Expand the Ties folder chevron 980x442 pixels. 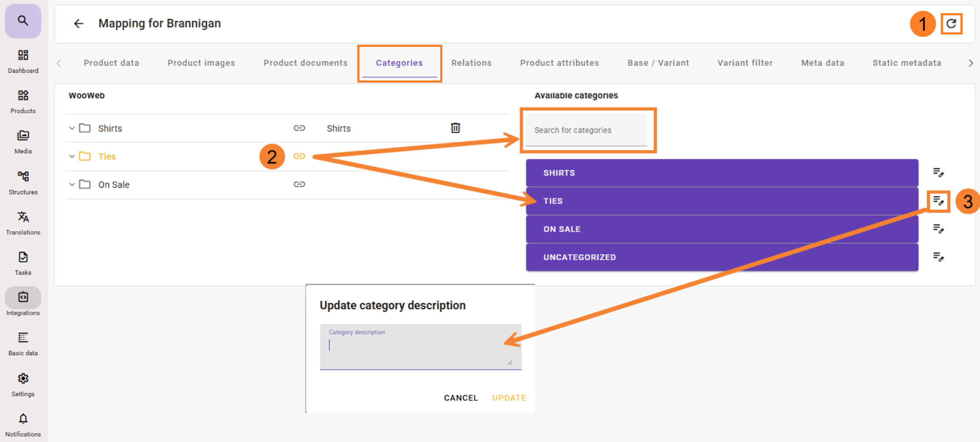pos(72,156)
